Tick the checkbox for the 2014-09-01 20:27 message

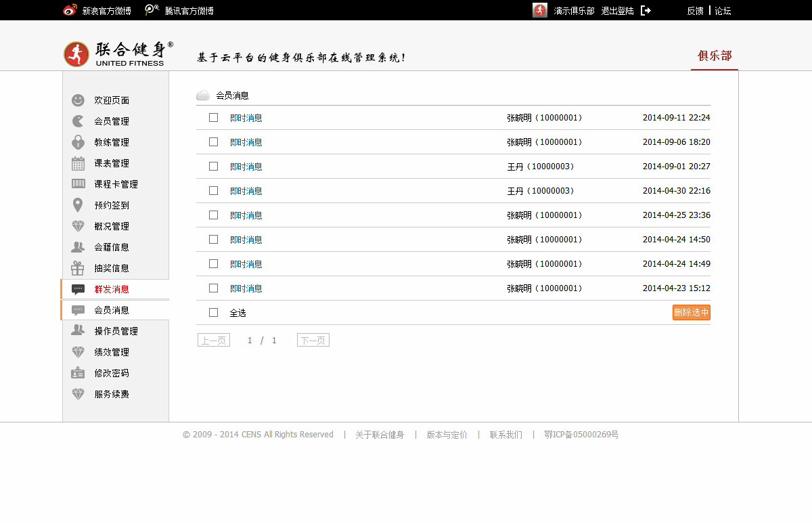click(x=214, y=167)
